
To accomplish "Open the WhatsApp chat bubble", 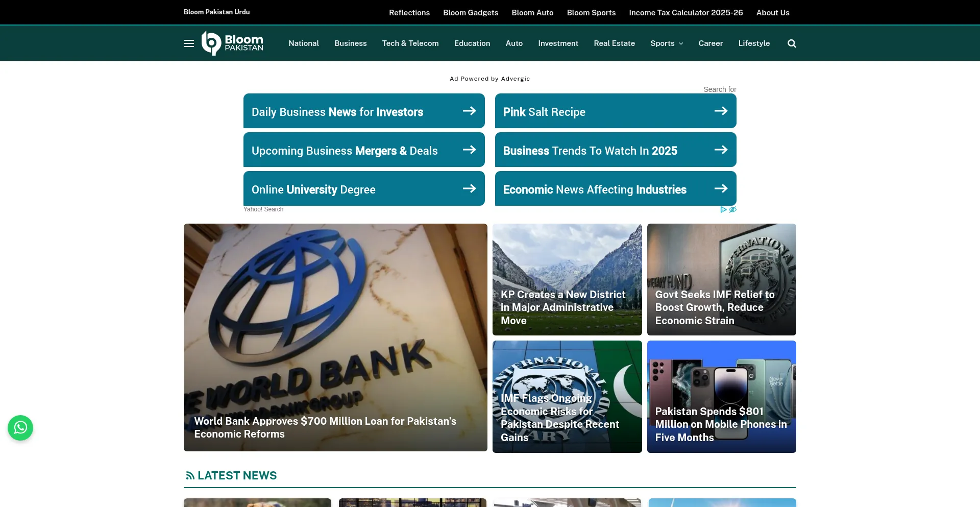I will [20, 428].
